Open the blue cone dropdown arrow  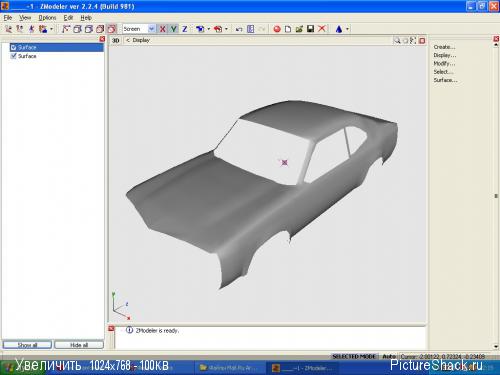(348, 29)
